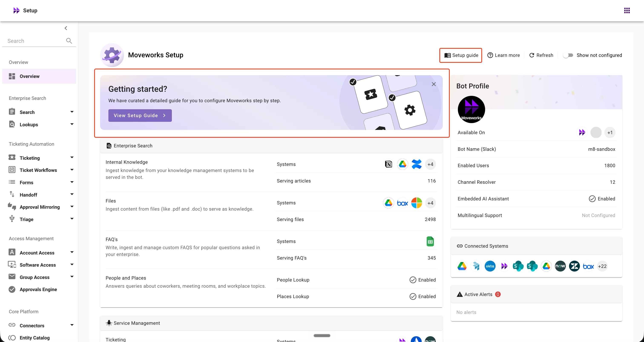Image resolution: width=644 pixels, height=342 pixels.
Task: Expand the Lookups sidebar menu
Action: [72, 124]
